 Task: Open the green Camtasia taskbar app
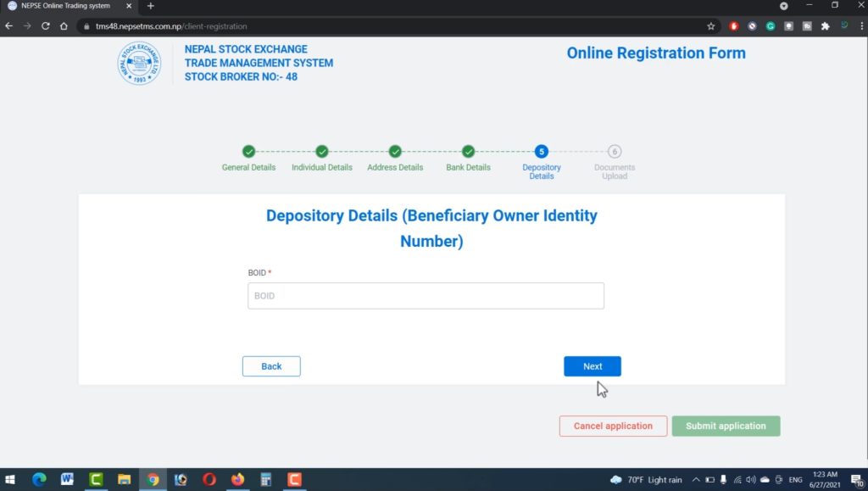coord(96,479)
